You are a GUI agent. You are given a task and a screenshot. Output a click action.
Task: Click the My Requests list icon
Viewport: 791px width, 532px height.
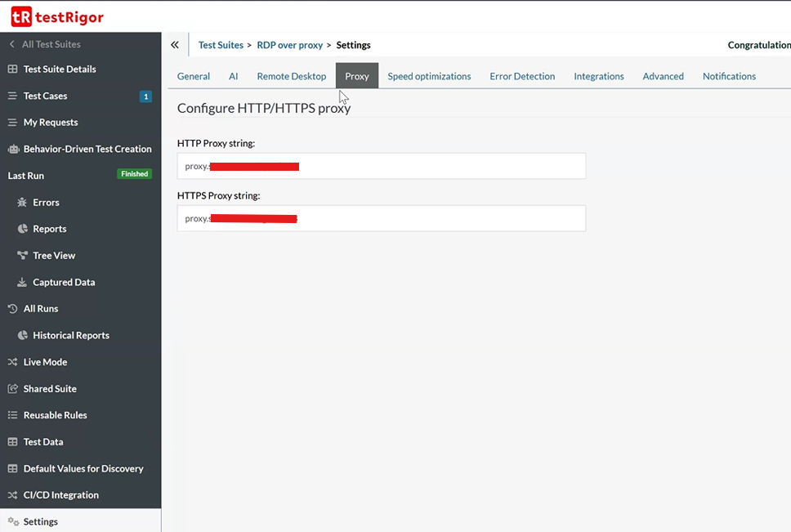pyautogui.click(x=12, y=123)
